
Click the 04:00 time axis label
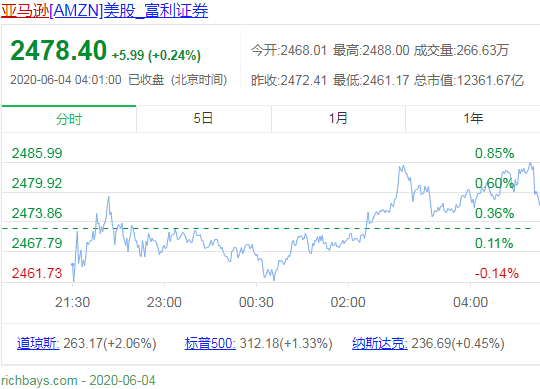point(470,302)
